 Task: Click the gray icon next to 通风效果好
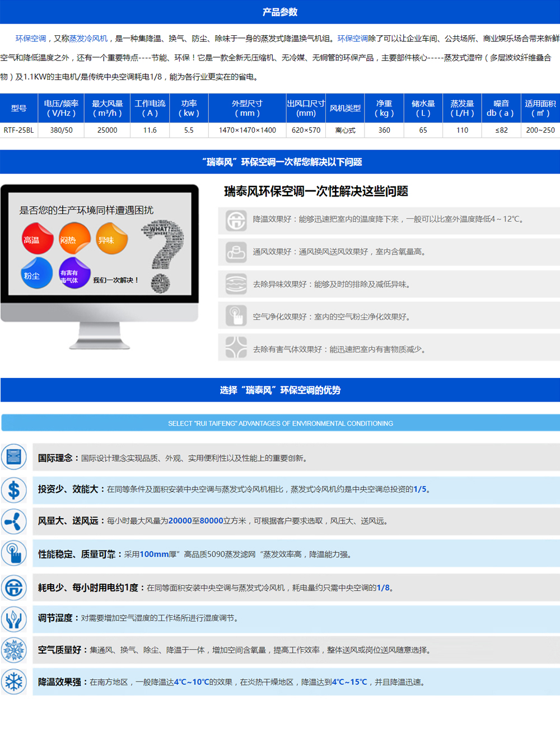(x=236, y=252)
